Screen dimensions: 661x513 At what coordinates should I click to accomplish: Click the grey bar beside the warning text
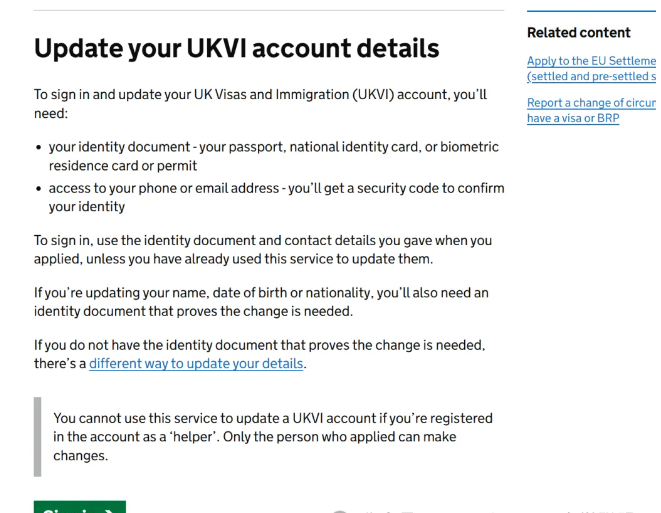38,437
